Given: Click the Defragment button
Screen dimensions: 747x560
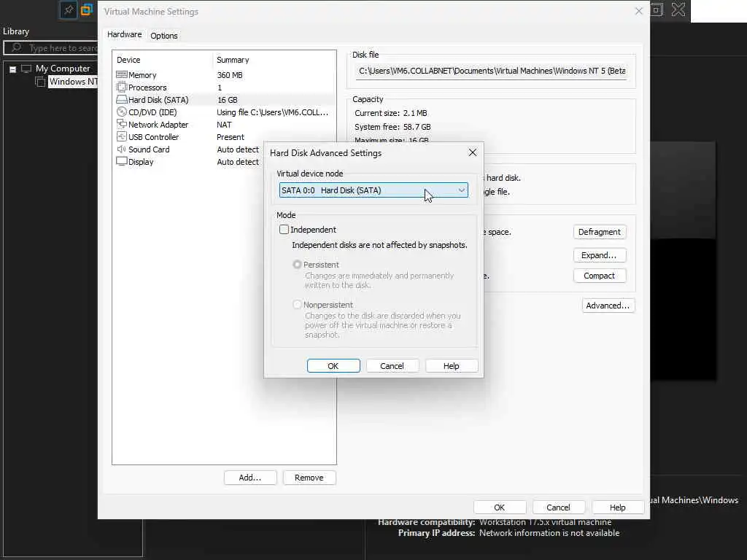Looking at the screenshot, I should [600, 232].
